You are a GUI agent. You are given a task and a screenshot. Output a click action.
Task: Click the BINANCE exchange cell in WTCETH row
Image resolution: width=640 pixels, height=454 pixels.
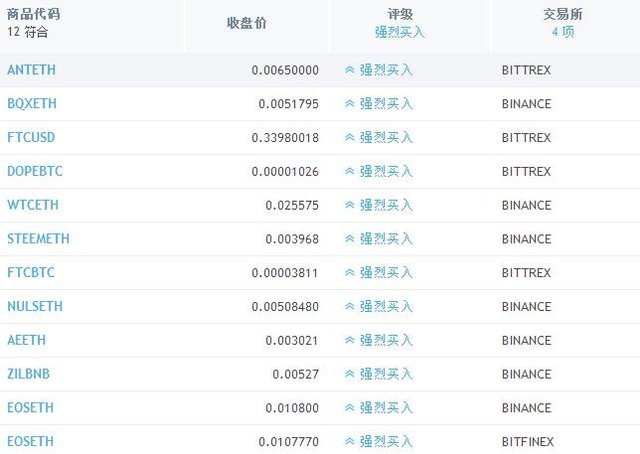click(527, 205)
